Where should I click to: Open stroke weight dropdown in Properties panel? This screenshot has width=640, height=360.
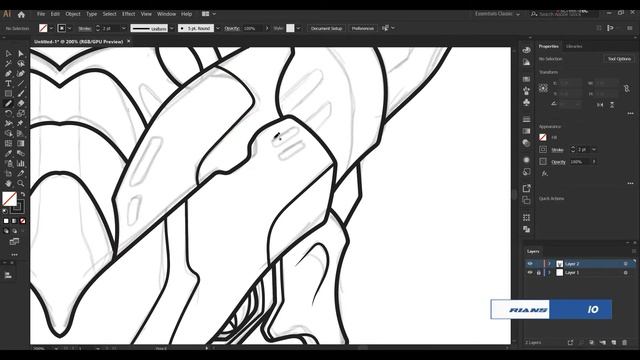tap(594, 149)
